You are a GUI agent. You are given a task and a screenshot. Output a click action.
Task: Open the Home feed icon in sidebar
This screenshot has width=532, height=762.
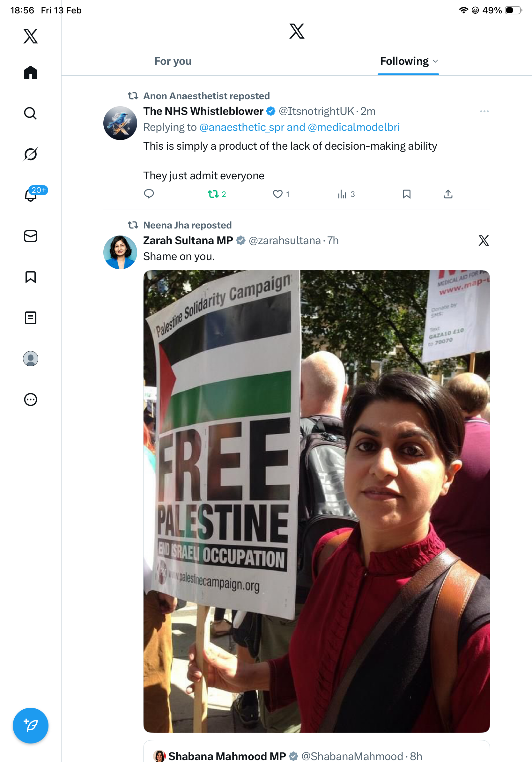click(31, 72)
